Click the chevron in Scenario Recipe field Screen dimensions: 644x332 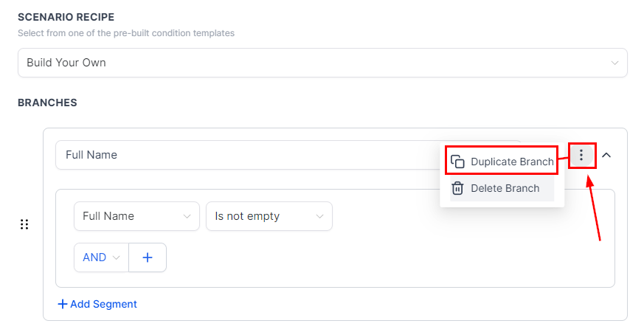pos(614,63)
